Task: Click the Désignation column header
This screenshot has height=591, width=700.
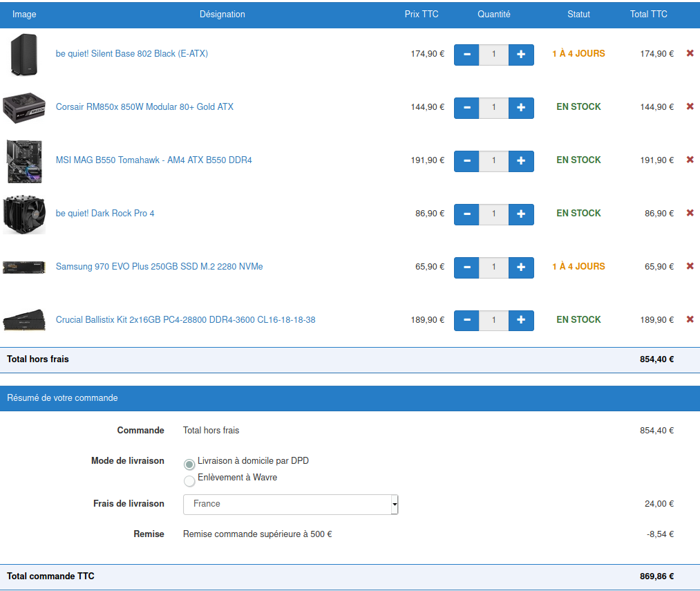Action: [223, 15]
